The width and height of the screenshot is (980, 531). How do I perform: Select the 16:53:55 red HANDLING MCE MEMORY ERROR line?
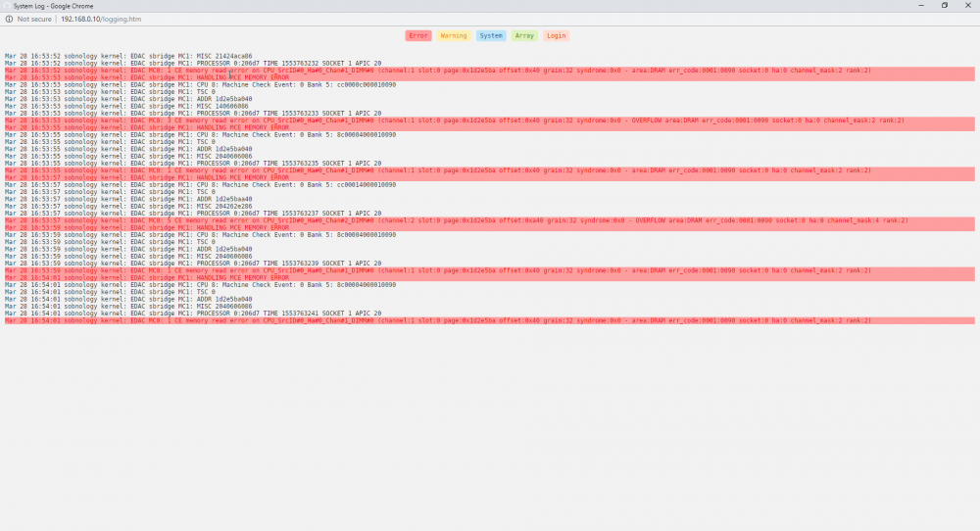(489, 127)
